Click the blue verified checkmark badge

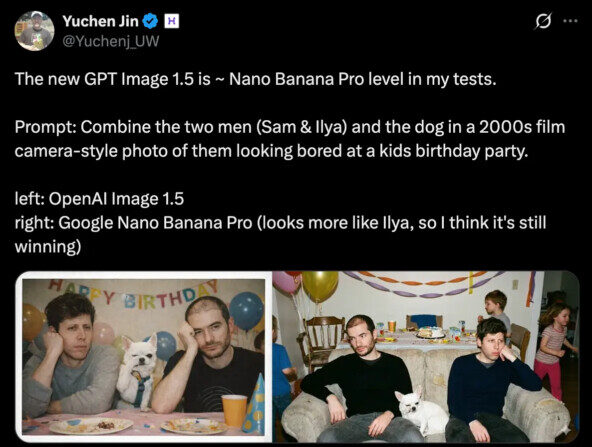pyautogui.click(x=150, y=22)
